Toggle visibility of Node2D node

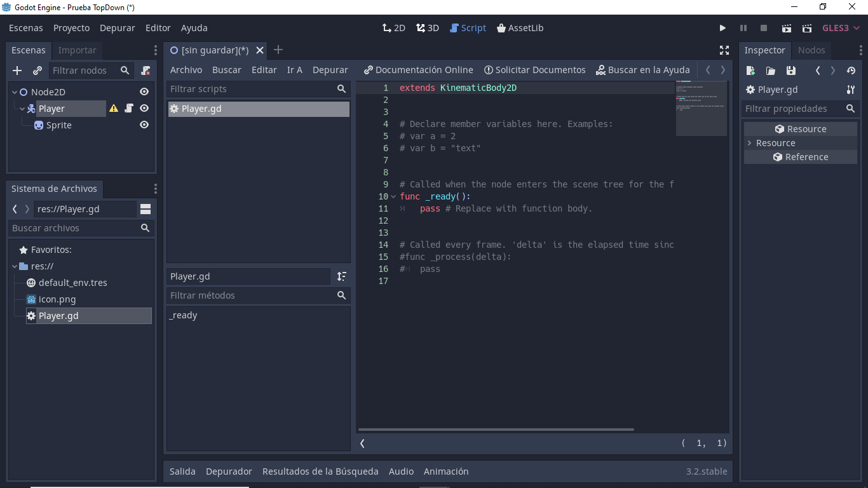[x=144, y=92]
